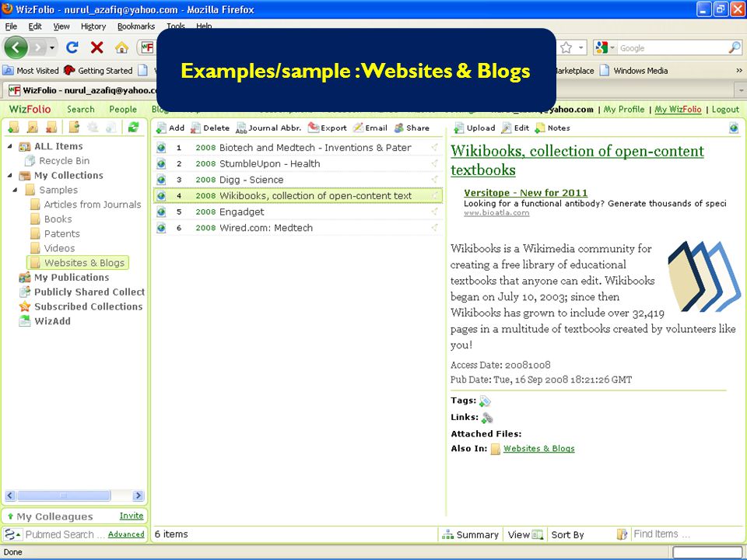Open the Journal Abbr. tool

(x=268, y=128)
